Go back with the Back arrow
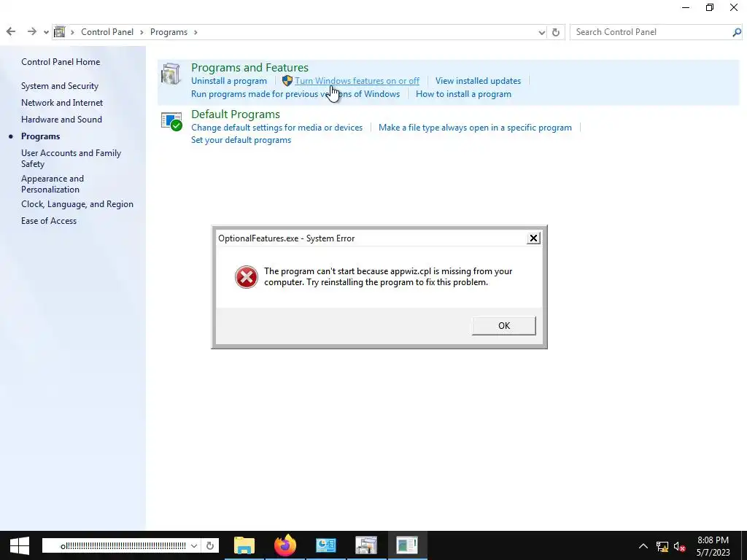Image resolution: width=747 pixels, height=560 pixels. click(11, 32)
